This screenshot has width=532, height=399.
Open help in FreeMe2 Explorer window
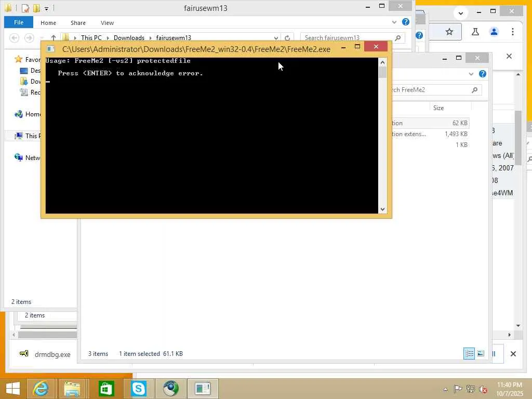pos(483,74)
